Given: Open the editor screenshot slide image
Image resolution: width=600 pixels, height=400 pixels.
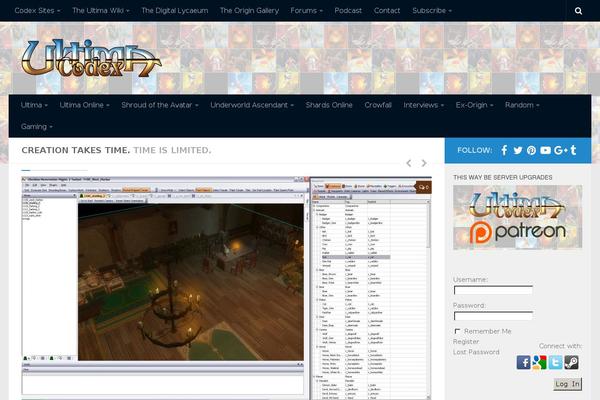Looking at the screenshot, I should (x=227, y=288).
